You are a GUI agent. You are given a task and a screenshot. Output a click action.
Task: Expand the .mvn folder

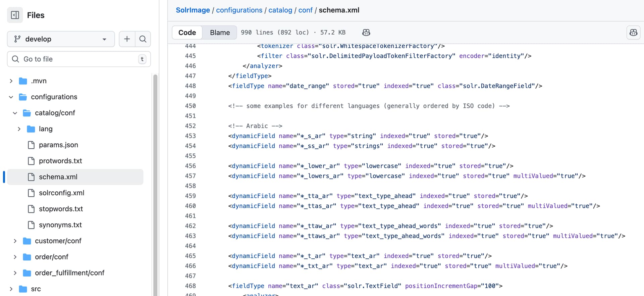point(11,81)
